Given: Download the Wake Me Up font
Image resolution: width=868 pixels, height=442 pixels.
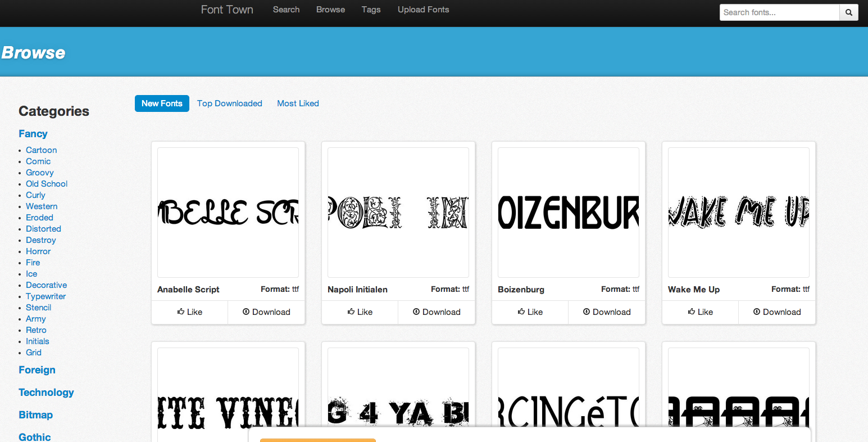Looking at the screenshot, I should (777, 312).
